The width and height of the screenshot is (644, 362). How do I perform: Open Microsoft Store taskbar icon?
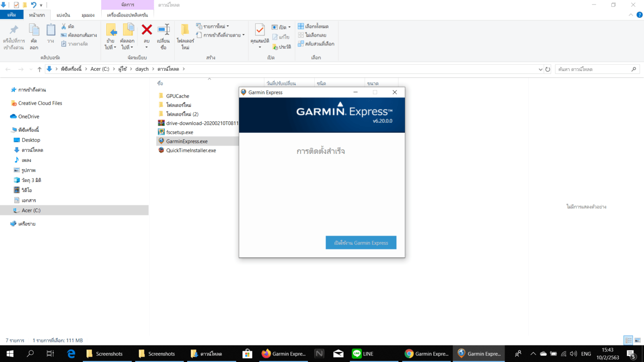pos(247,354)
